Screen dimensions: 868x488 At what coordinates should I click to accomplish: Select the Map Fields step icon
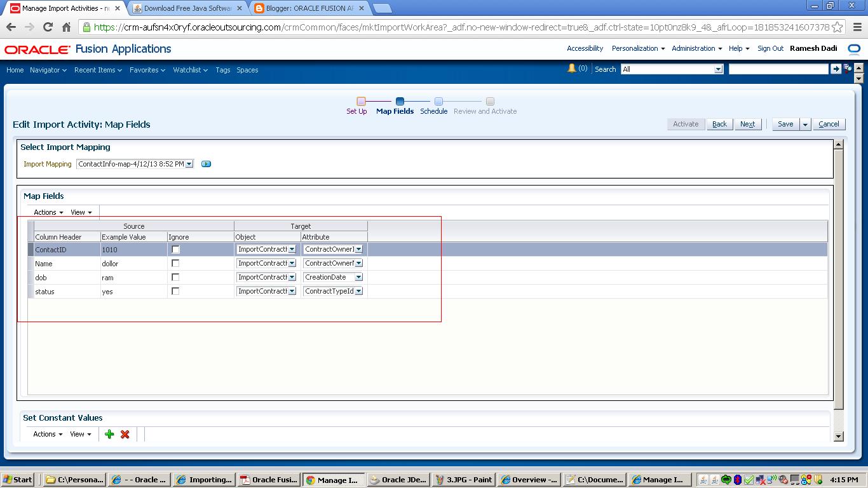(400, 101)
